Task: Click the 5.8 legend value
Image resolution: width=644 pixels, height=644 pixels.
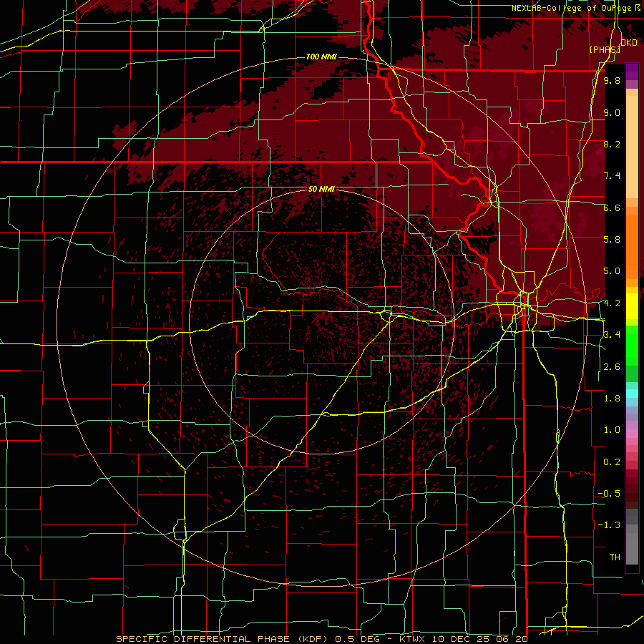Action: [x=612, y=240]
